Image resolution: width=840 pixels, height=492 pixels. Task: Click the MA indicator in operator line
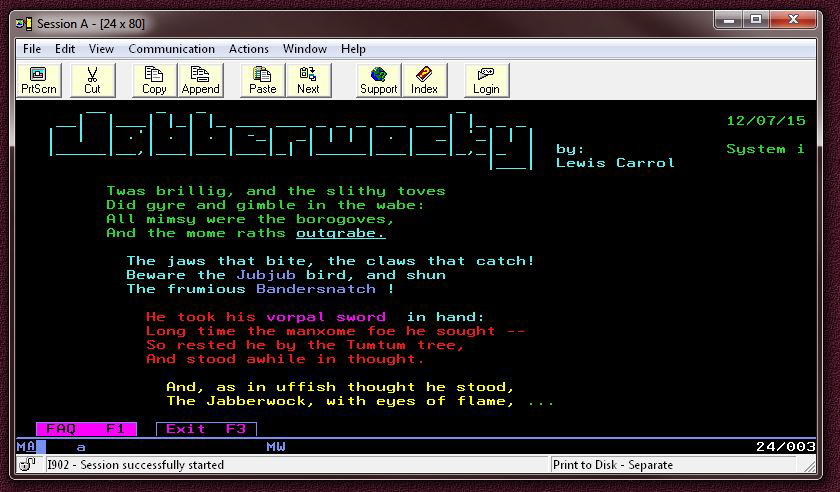[x=26, y=446]
